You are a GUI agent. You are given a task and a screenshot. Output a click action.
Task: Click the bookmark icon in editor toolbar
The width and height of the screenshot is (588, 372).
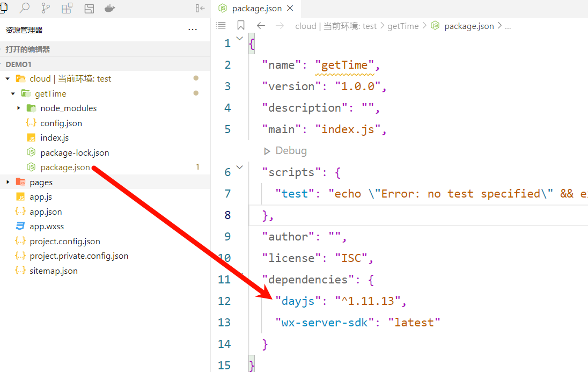[241, 26]
